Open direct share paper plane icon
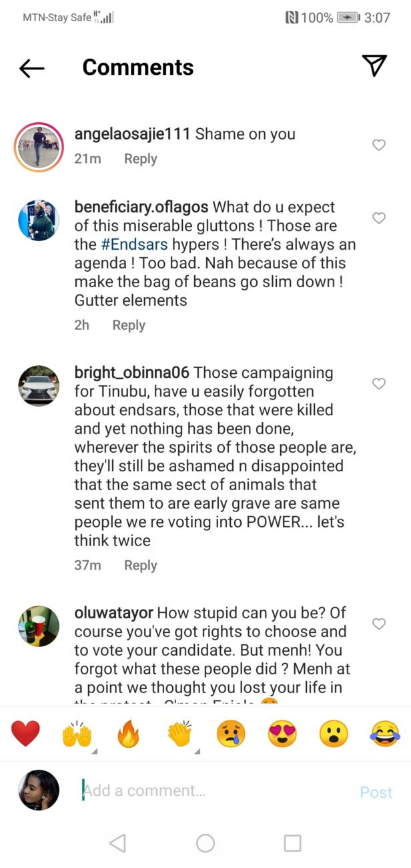The width and height of the screenshot is (411, 868). [x=374, y=65]
